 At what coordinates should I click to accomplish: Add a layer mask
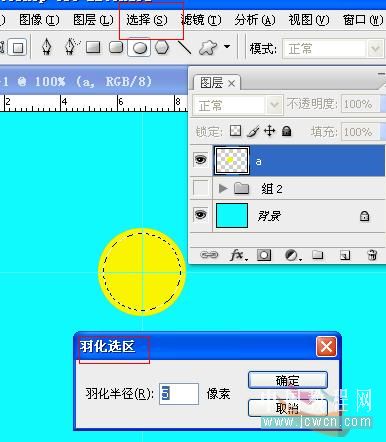pos(264,255)
